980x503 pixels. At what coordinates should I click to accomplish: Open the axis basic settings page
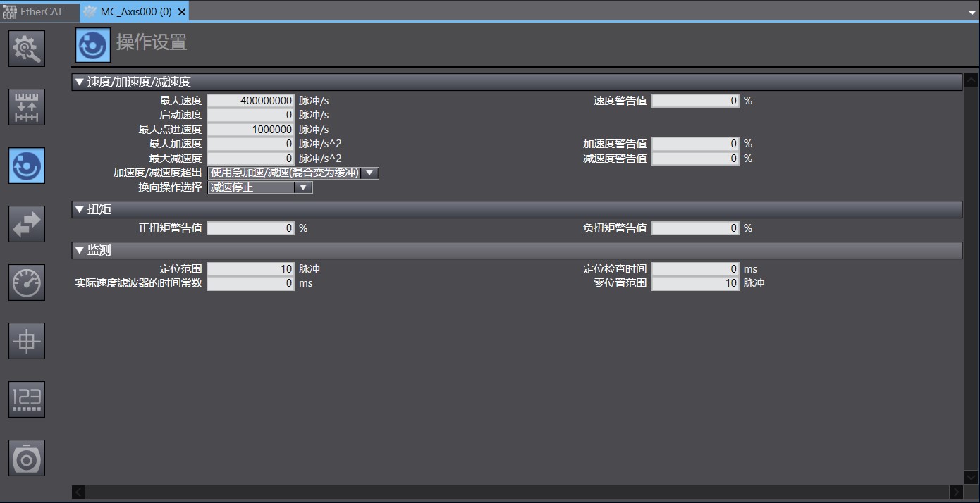click(x=26, y=48)
